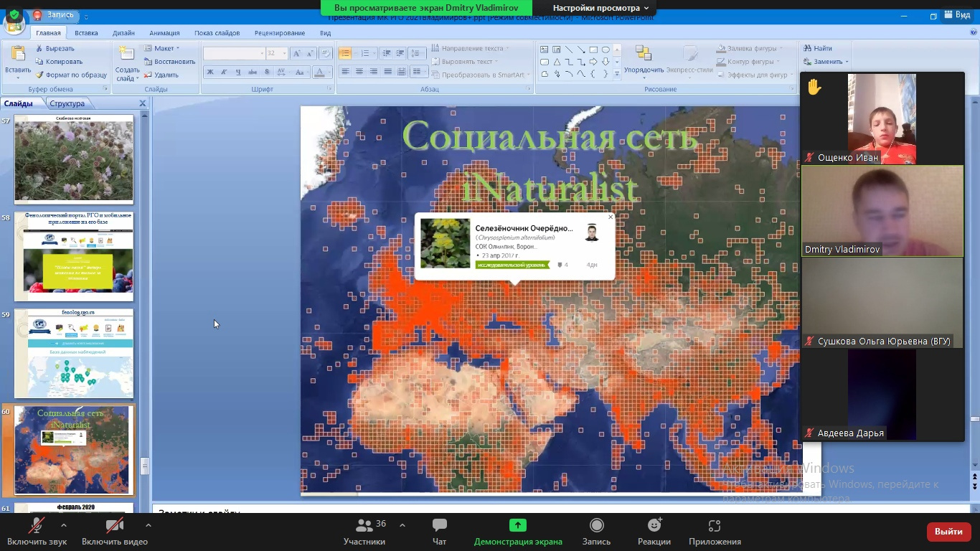Image resolution: width=980 pixels, height=551 pixels.
Task: Select the Rectangle shape in shapes gallery
Action: click(x=593, y=50)
